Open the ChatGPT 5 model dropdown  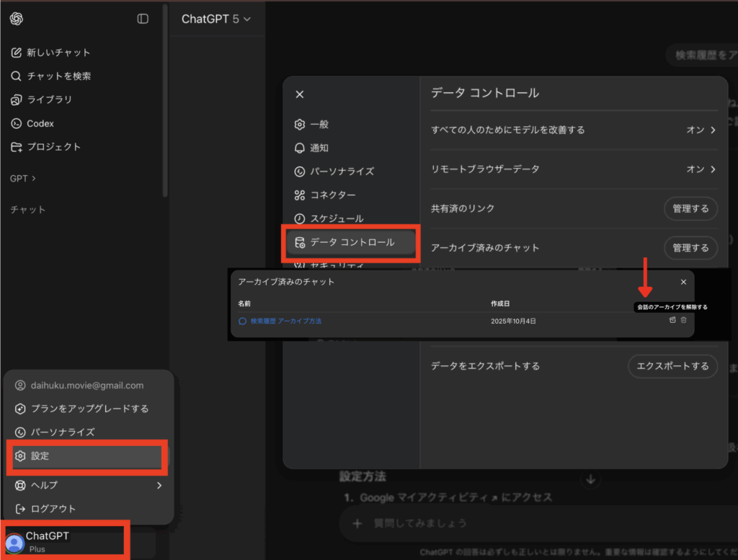[x=215, y=19]
